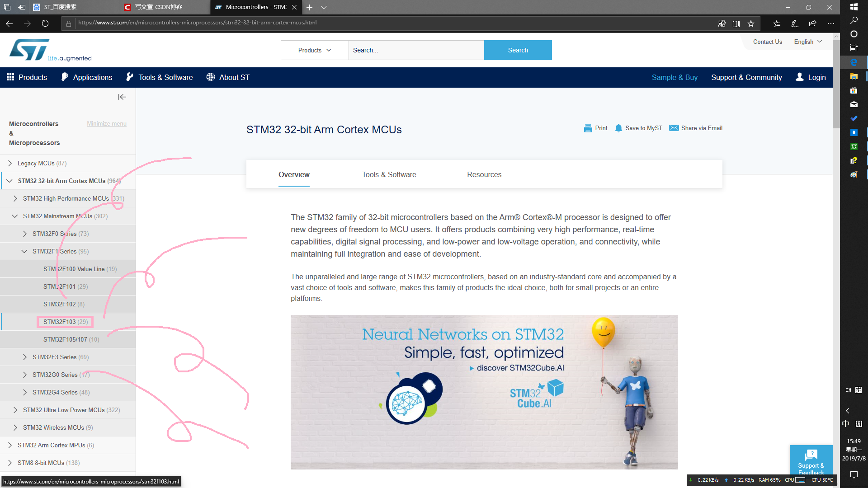
Task: Open browser settings ellipsis menu
Action: point(831,23)
